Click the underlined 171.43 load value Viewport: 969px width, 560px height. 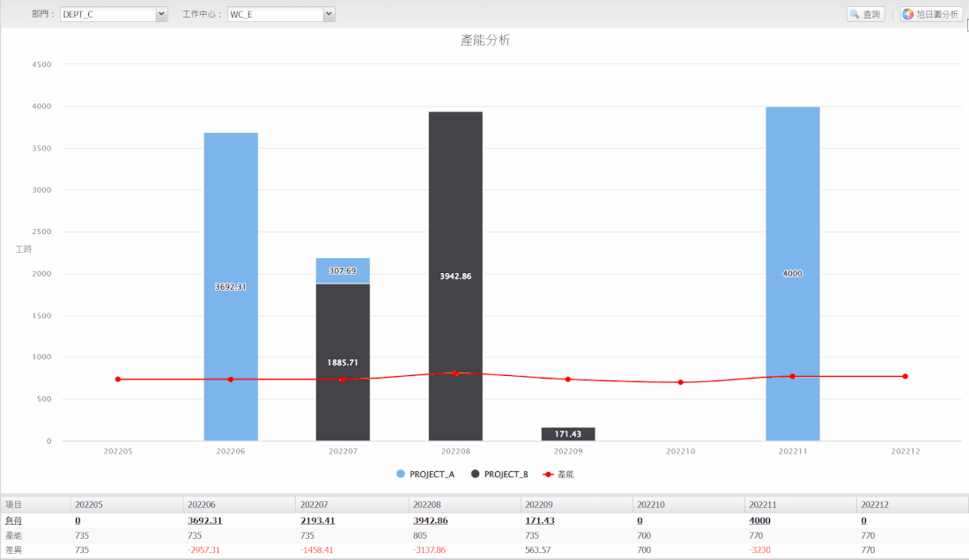pos(539,520)
